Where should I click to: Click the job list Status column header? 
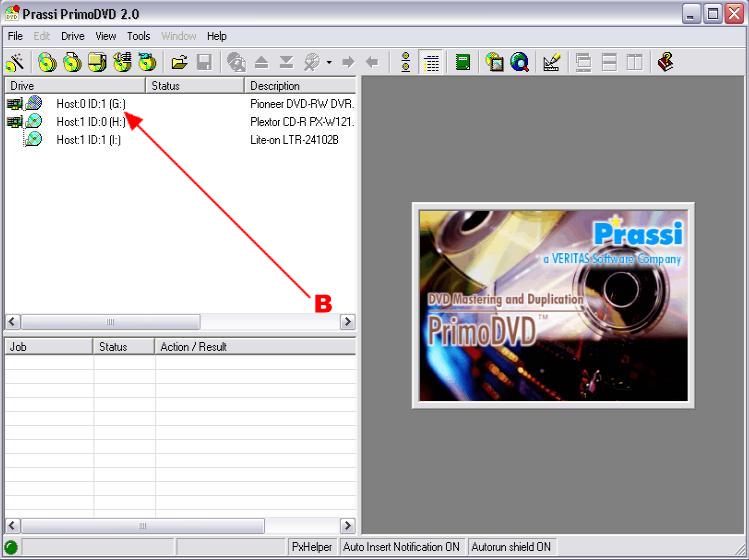124,347
